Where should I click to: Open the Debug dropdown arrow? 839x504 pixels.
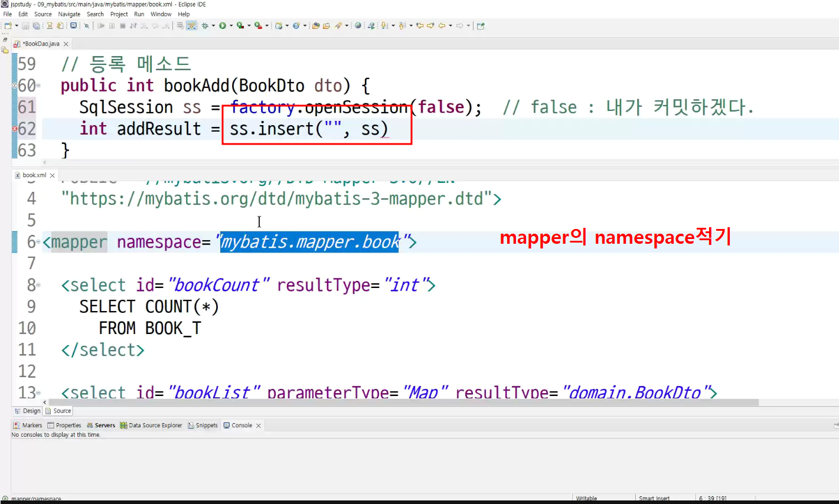[213, 25]
